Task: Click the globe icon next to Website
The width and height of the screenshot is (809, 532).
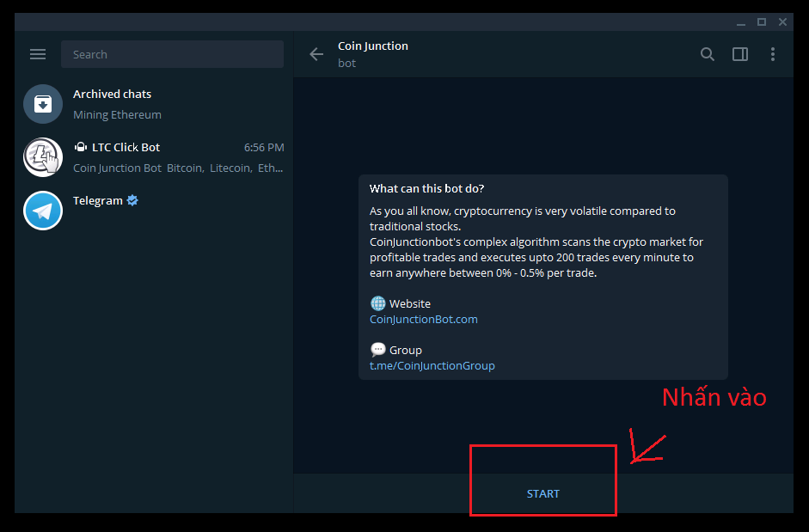Action: click(377, 303)
